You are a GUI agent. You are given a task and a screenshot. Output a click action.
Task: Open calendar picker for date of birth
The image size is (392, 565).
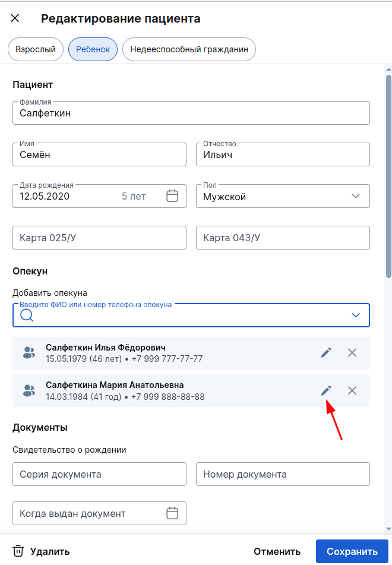[x=172, y=196]
